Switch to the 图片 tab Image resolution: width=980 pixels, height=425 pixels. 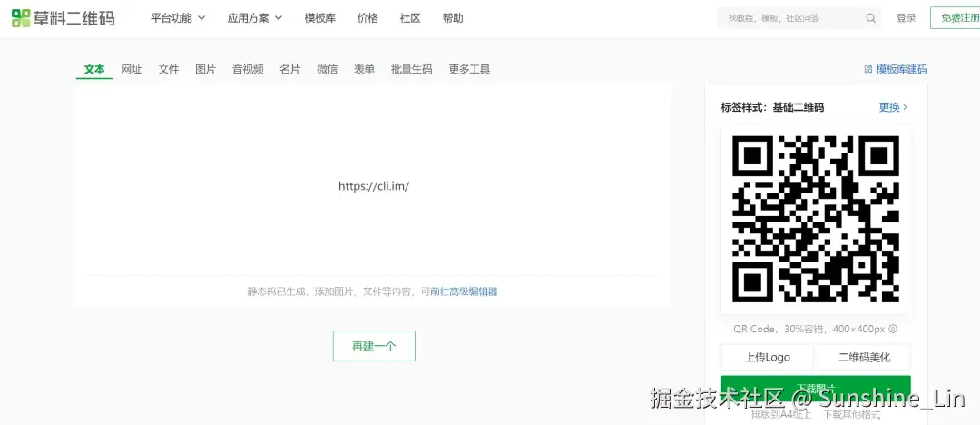tap(206, 70)
